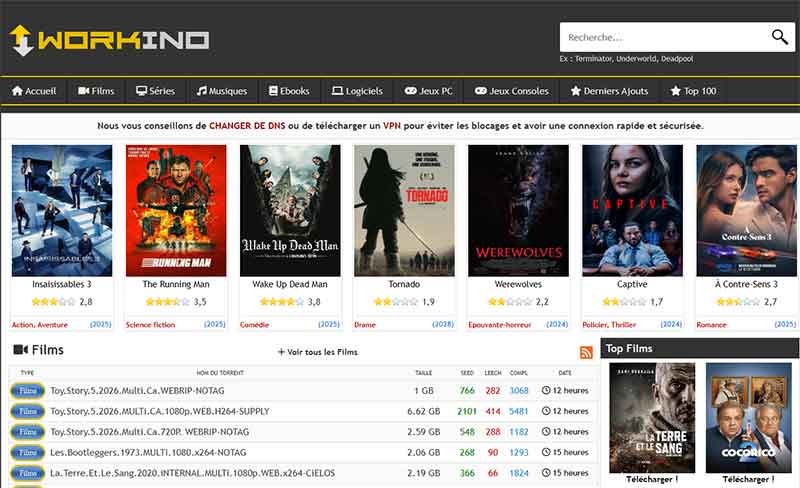Image resolution: width=800 pixels, height=488 pixels.
Task: Open the Werewolves poster
Action: click(x=518, y=210)
